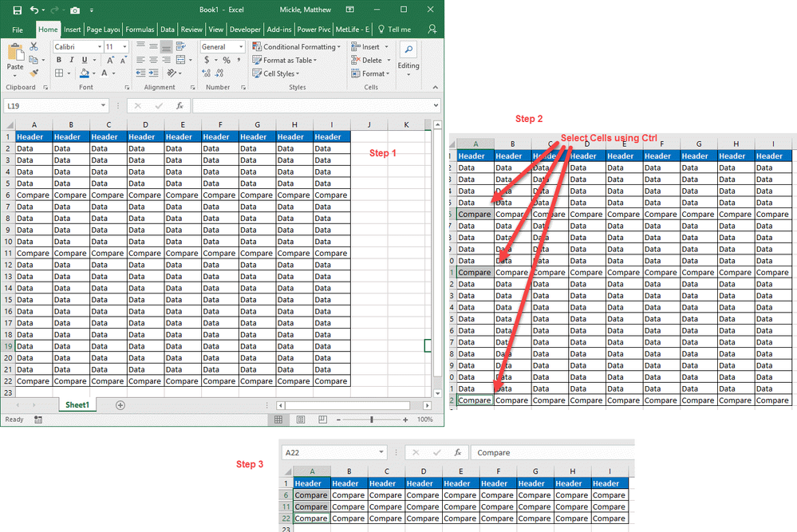Switch to the Formulas ribbon tab
The width and height of the screenshot is (797, 532).
(x=140, y=30)
